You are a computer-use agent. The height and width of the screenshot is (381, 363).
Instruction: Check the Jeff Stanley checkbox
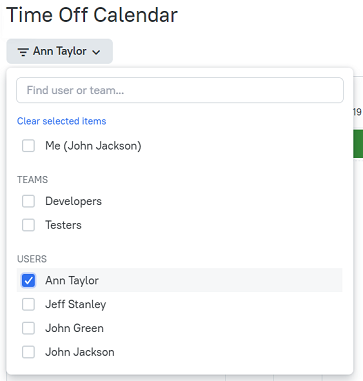28,304
